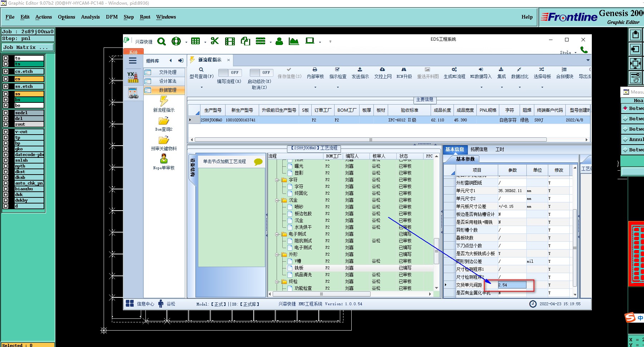Click 数据对比 compare icon
The image size is (644, 347).
pyautogui.click(x=519, y=70)
